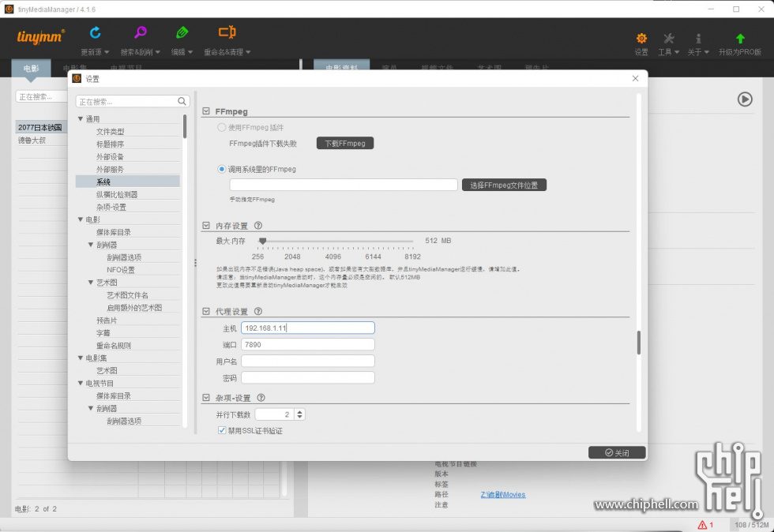Click the 用户名 input field
Image resolution: width=774 pixels, height=532 pixels.
click(308, 362)
